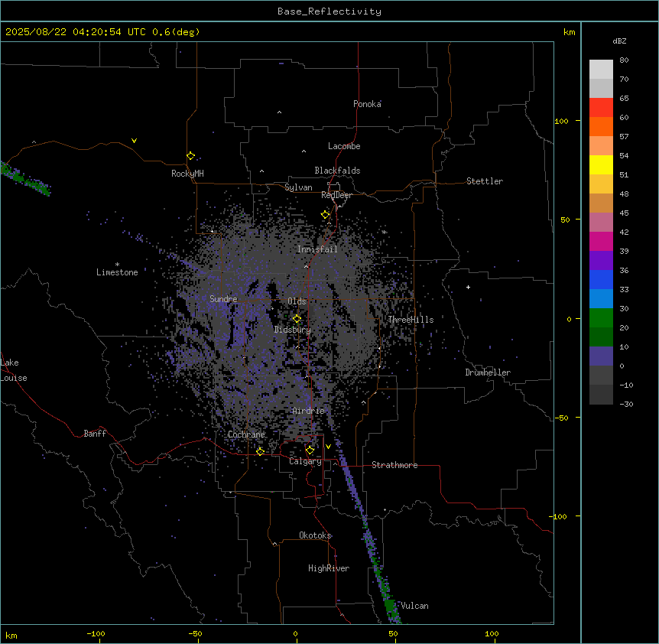Image resolution: width=659 pixels, height=644 pixels.
Task: Click the Blackfalds label
Action: point(337,171)
